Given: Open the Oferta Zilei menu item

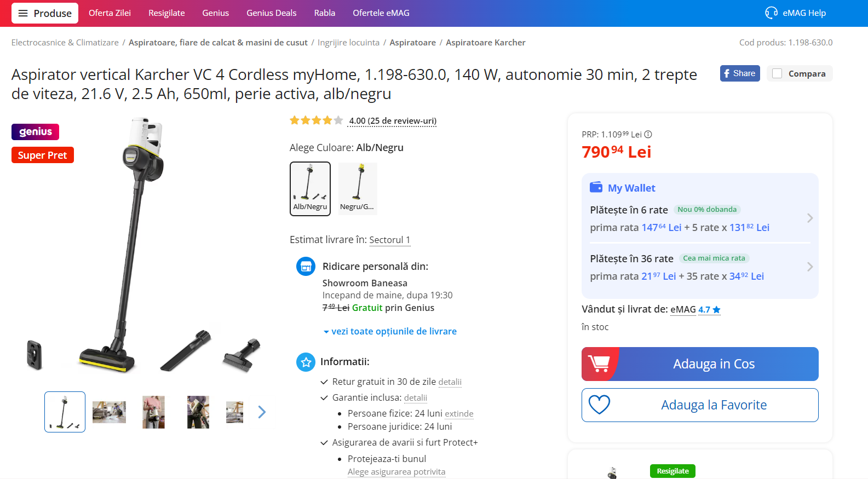Looking at the screenshot, I should tap(110, 13).
